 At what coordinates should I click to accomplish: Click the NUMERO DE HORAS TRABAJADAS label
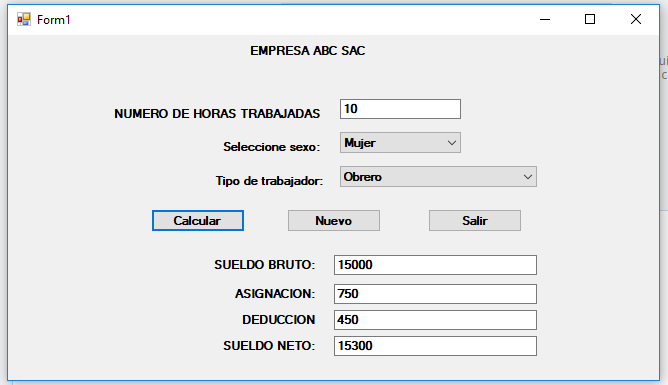coord(217,114)
